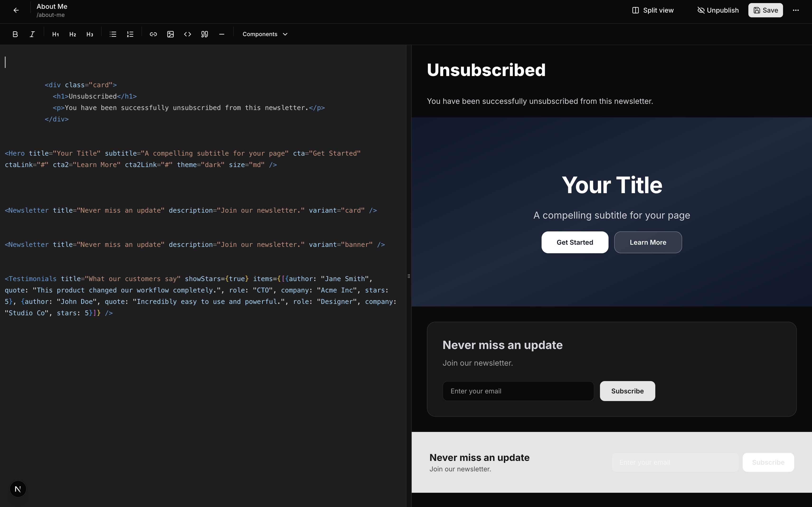The image size is (812, 507).
Task: Insert Heading 3
Action: pos(90,34)
